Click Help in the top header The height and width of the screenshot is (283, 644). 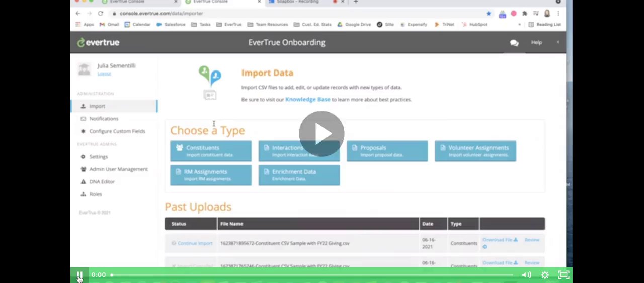536,42
